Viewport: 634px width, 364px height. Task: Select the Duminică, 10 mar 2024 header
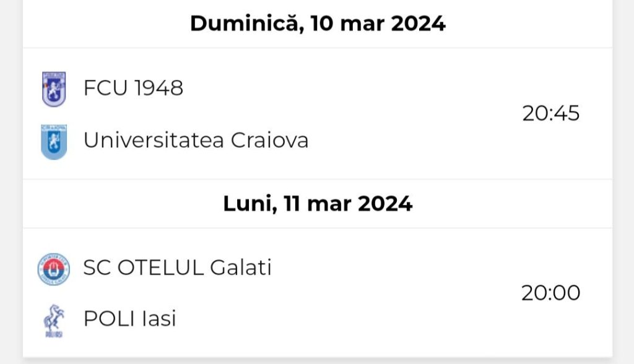(x=318, y=23)
